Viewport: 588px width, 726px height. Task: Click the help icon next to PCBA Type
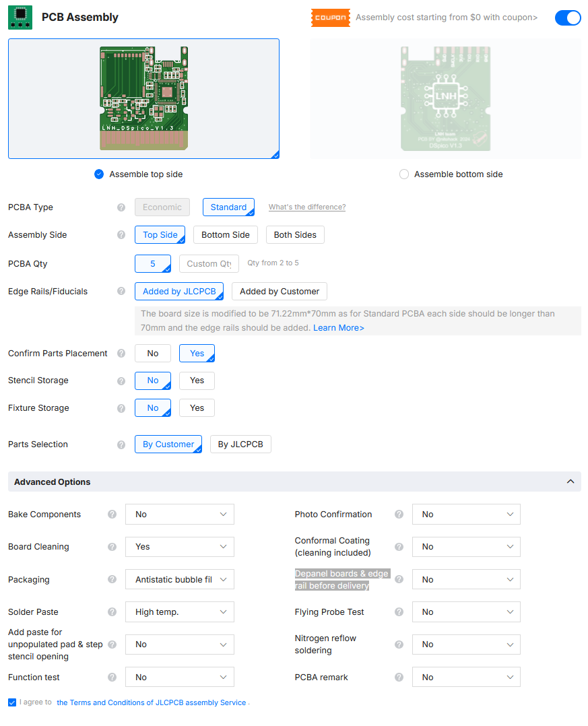pos(121,207)
